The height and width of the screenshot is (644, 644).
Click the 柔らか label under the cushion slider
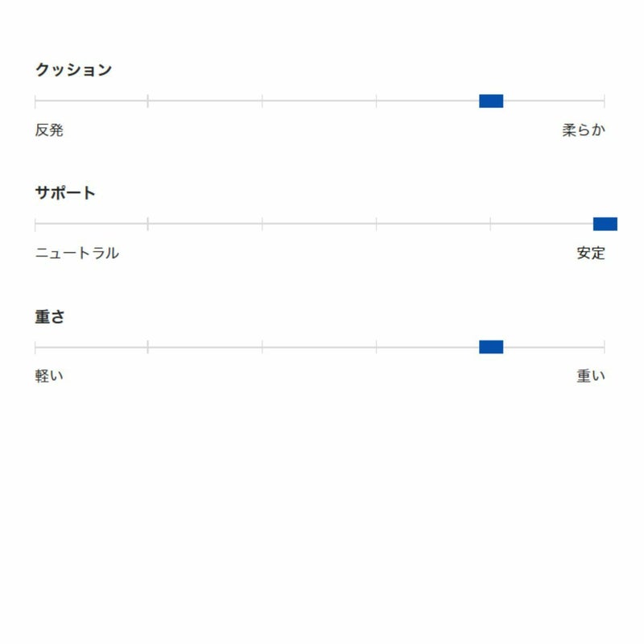(x=583, y=130)
